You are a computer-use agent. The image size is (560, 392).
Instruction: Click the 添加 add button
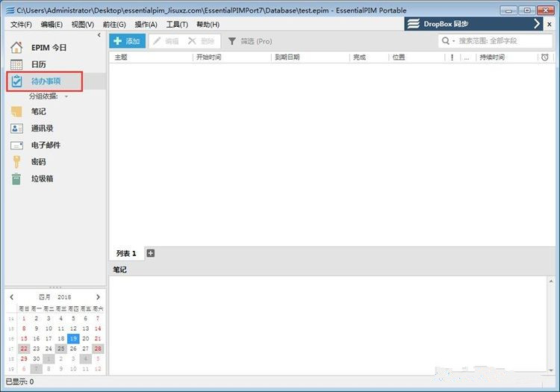coord(127,41)
